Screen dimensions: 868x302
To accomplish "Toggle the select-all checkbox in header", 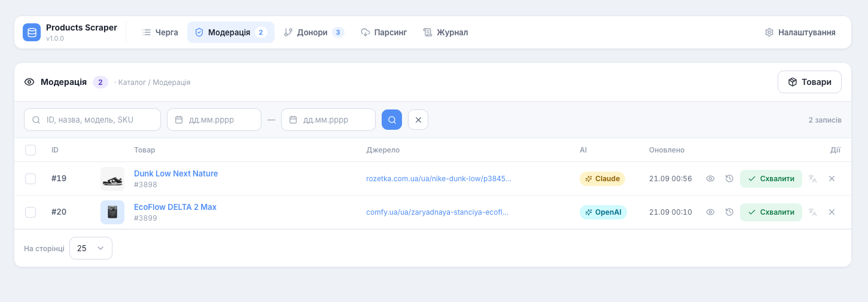I will (31, 150).
